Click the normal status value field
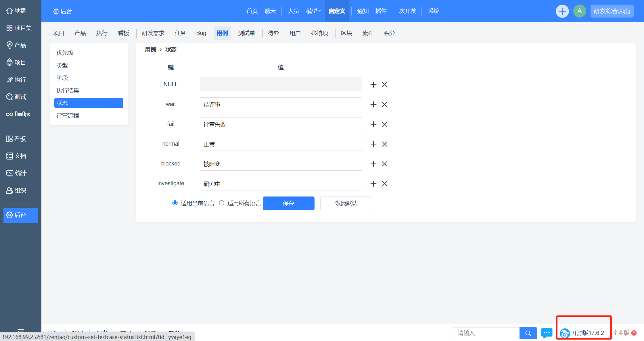644x341 pixels. tap(281, 144)
